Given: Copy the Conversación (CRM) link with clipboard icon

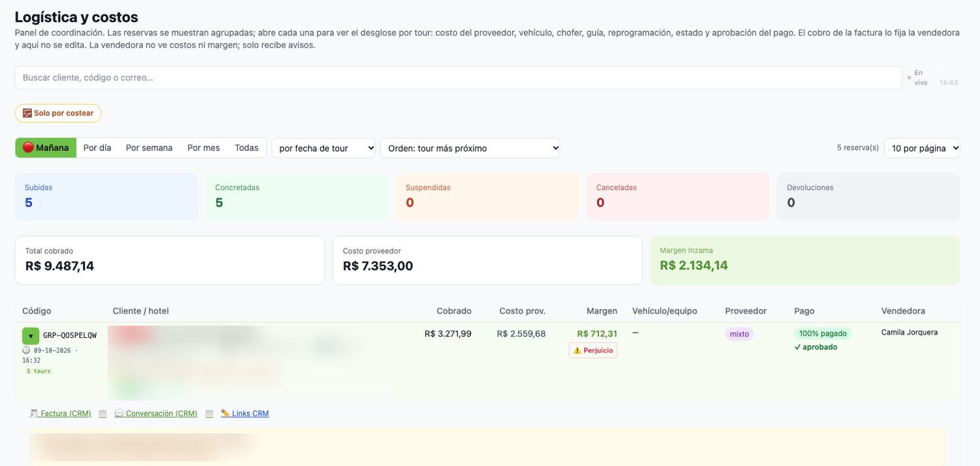Looking at the screenshot, I should [209, 414].
